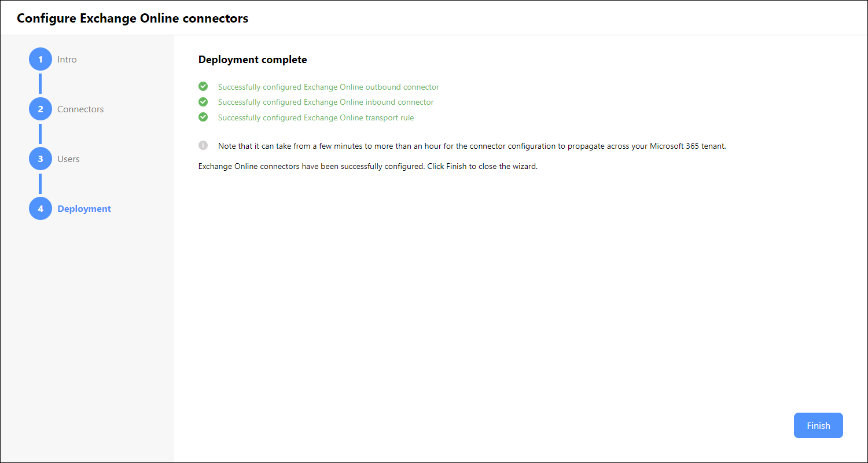This screenshot has width=868, height=463.
Task: Click the propagation note about Microsoft 365 tenant
Action: 472,146
